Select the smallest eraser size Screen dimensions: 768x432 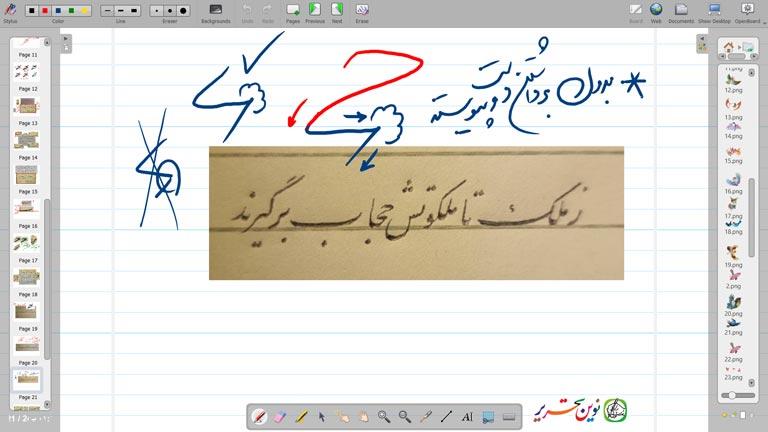pyautogui.click(x=157, y=10)
